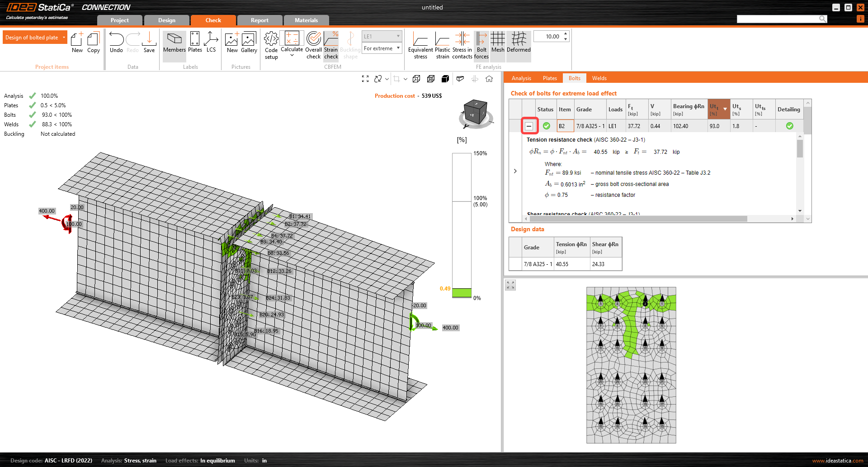
Task: Click the home view icon
Action: 489,79
